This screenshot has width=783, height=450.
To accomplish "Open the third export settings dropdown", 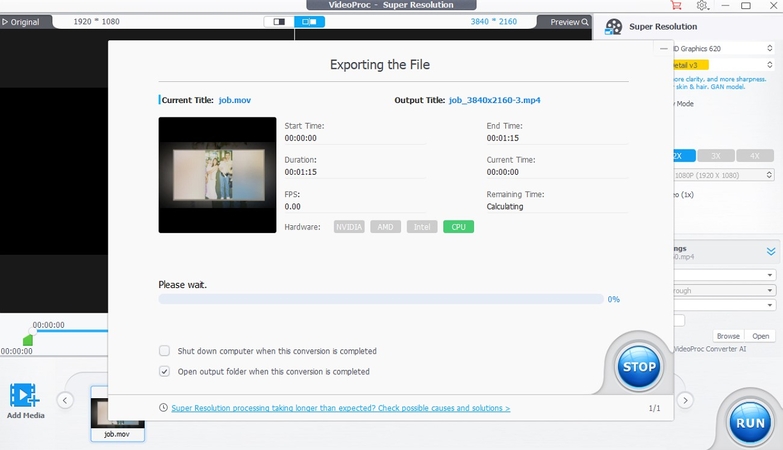I will point(724,305).
